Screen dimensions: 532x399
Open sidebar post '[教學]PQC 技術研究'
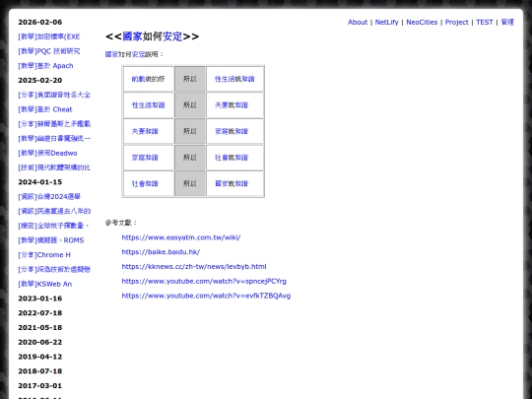pos(49,51)
